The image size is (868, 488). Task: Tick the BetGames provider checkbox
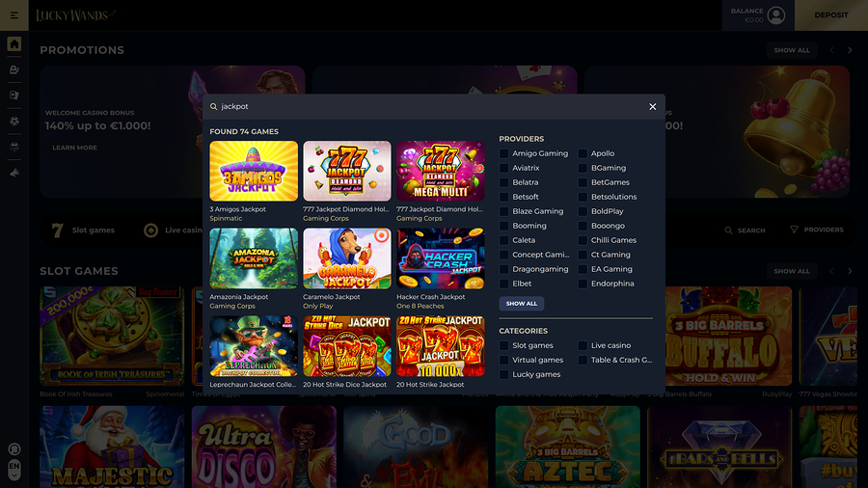[x=583, y=182]
